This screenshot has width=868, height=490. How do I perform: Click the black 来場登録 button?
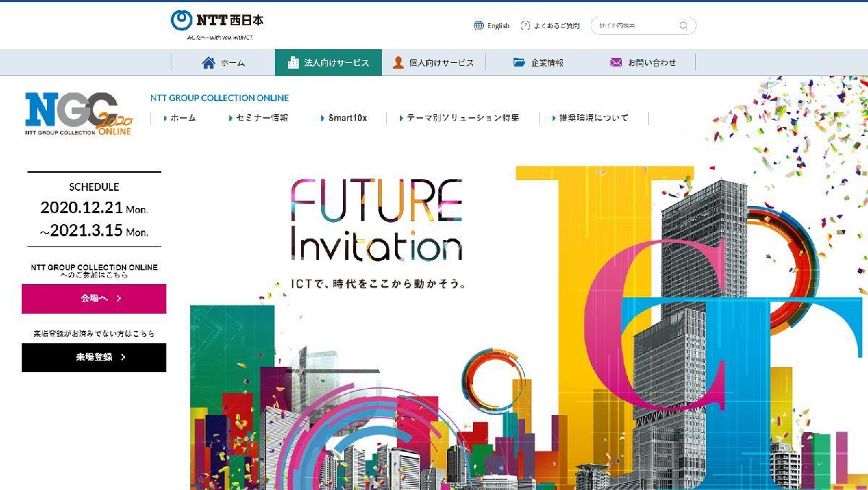point(94,358)
